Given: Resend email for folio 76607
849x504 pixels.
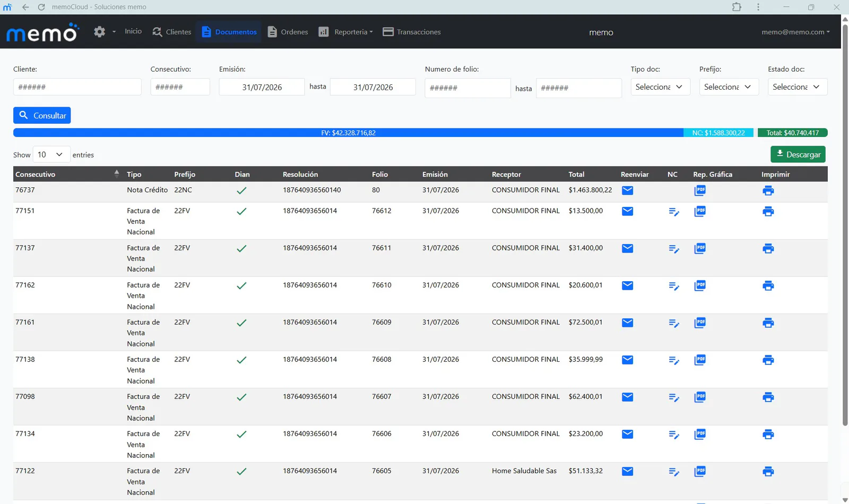Looking at the screenshot, I should (627, 397).
